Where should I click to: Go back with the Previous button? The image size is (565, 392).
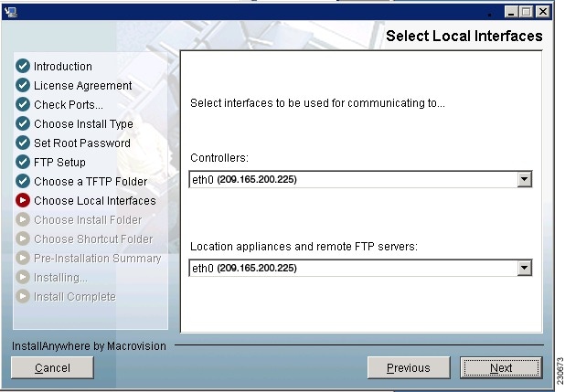point(408,367)
